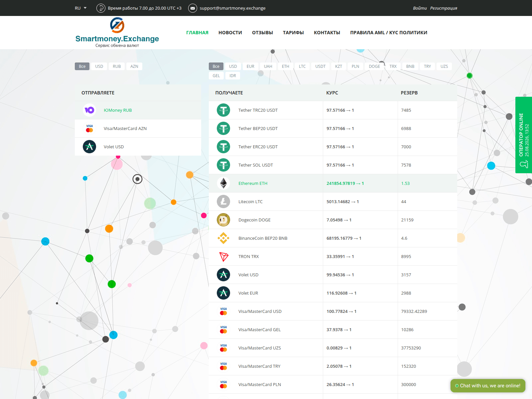Select the Visa/MasterCard TRY receive row
Screen dimensions: 532x399
point(333,366)
